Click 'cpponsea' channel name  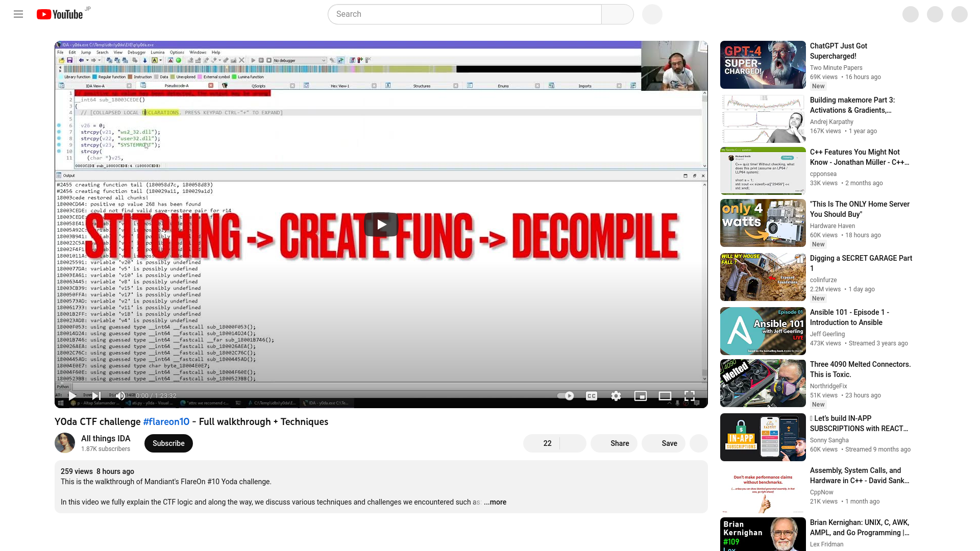(x=823, y=174)
